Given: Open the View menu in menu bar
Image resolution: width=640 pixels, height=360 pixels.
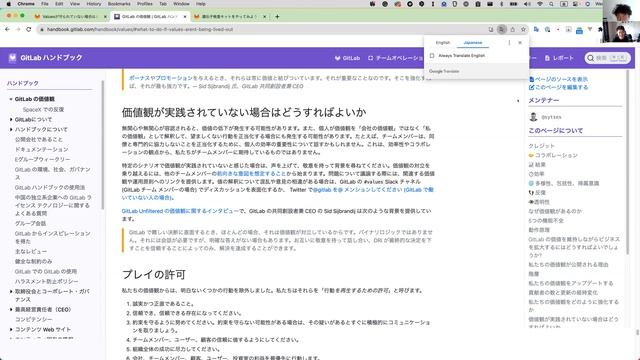Looking at the screenshot, I should click(x=75, y=4).
